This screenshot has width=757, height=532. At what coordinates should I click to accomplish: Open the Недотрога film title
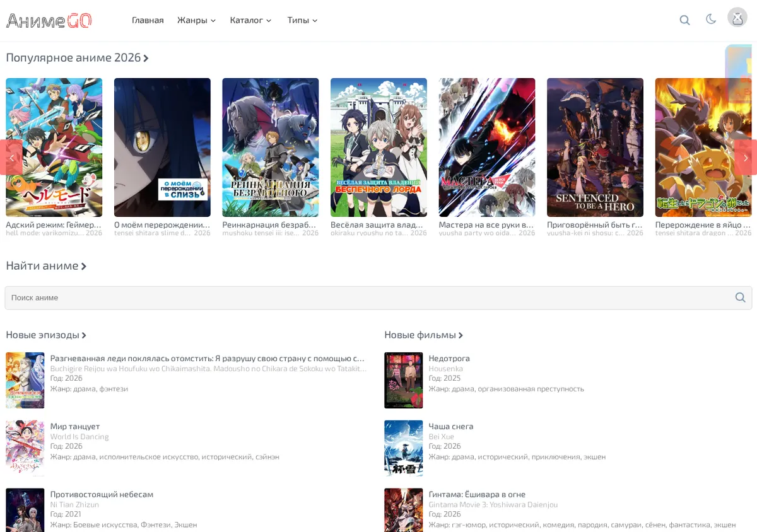coord(449,359)
